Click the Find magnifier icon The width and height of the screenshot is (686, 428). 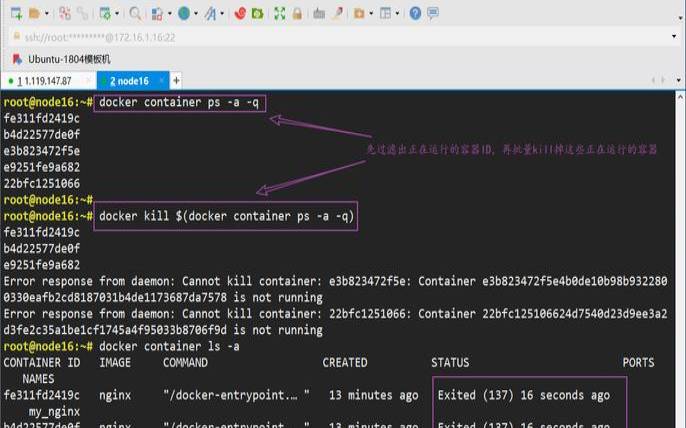click(x=135, y=14)
